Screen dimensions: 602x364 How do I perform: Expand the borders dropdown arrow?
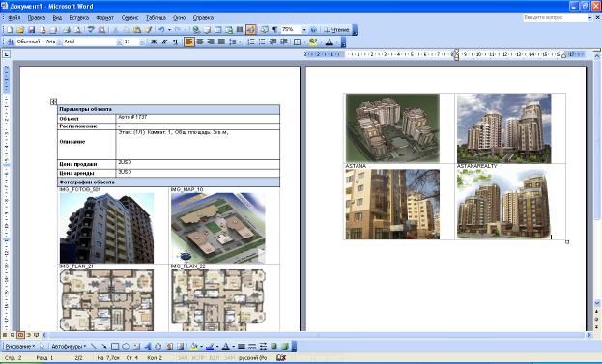point(305,42)
